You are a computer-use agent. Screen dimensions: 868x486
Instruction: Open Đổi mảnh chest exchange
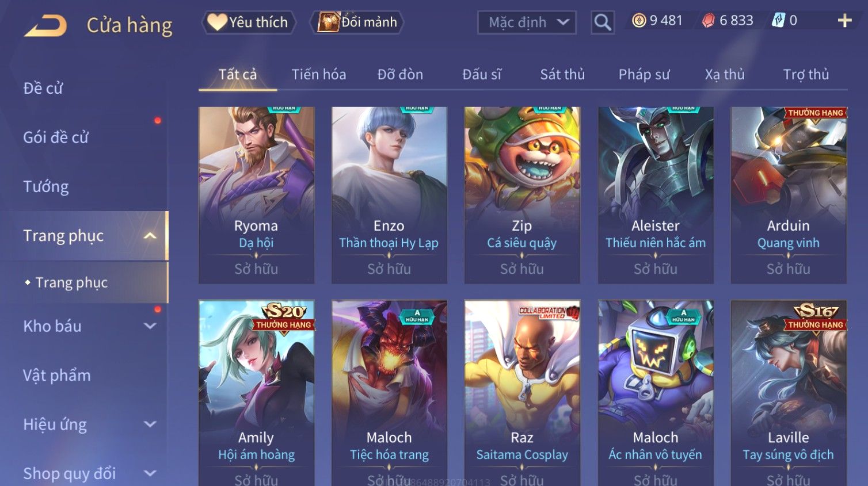pos(357,22)
